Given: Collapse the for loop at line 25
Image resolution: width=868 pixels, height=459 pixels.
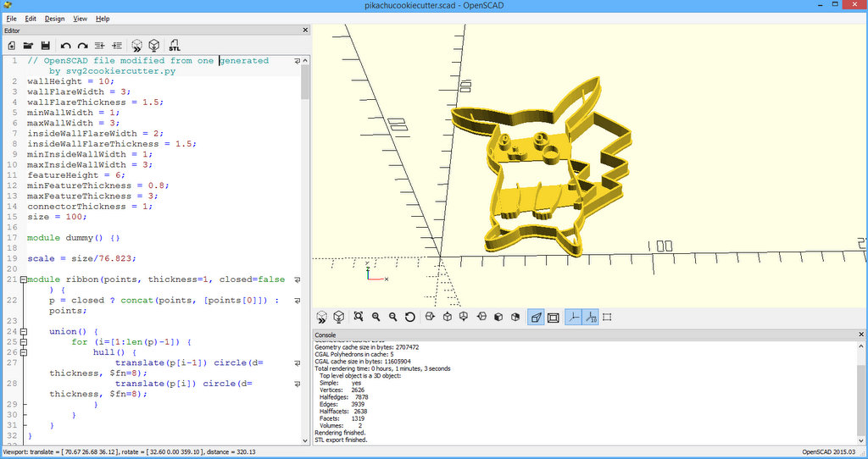Looking at the screenshot, I should [23, 342].
